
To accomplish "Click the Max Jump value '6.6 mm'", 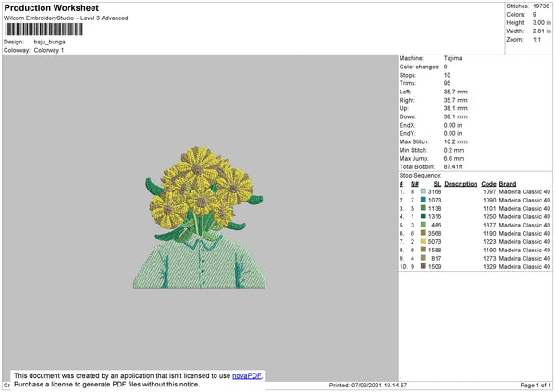I will (x=454, y=158).
